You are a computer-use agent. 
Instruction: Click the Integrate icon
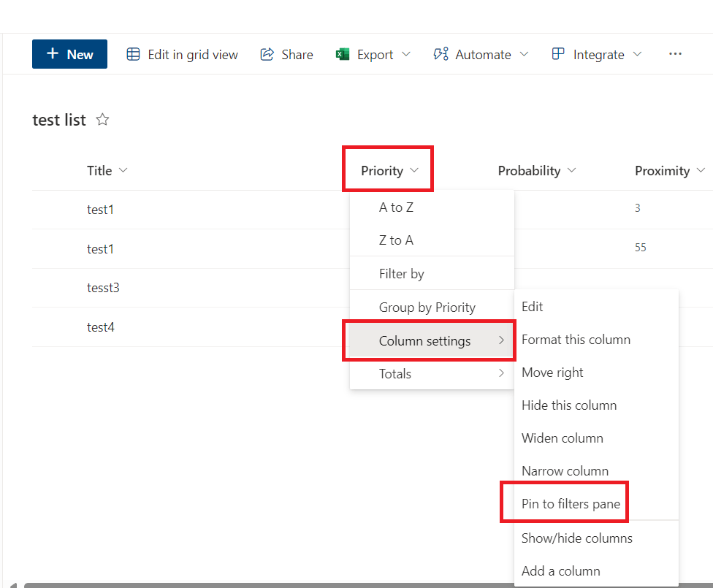point(557,54)
